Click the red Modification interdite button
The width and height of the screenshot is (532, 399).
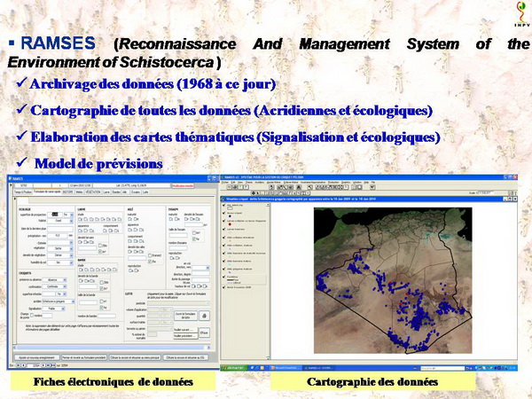pos(183,186)
